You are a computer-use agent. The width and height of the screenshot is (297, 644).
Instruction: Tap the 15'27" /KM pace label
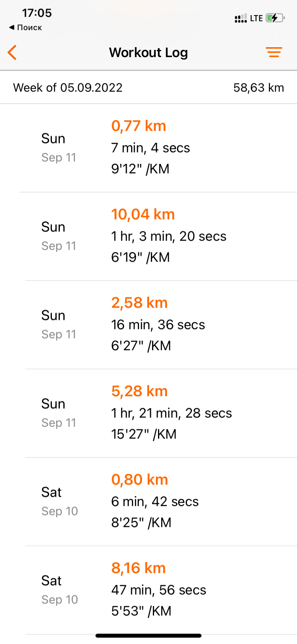click(143, 434)
